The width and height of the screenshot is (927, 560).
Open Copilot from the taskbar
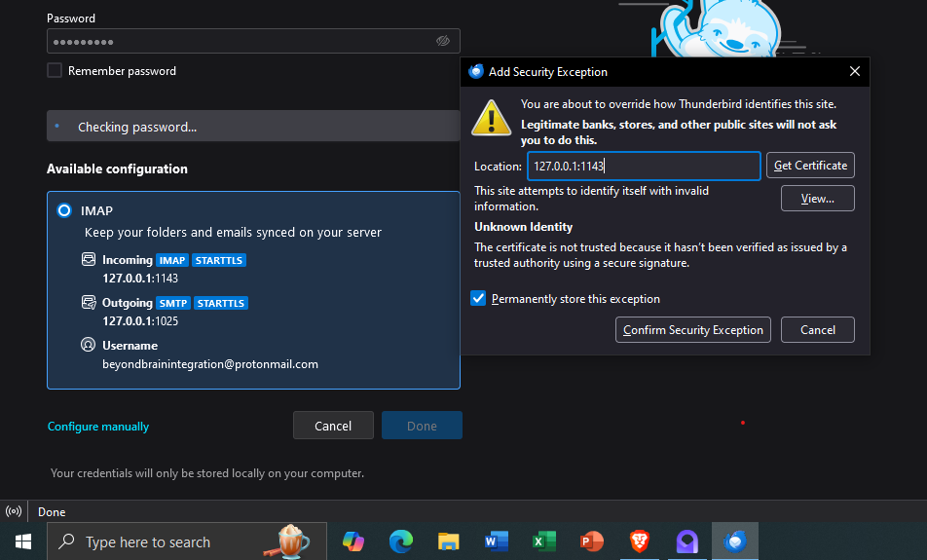[x=352, y=541]
